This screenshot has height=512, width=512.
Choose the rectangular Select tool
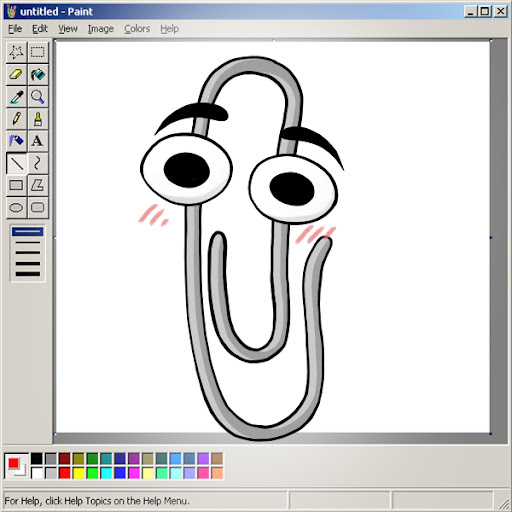click(38, 52)
